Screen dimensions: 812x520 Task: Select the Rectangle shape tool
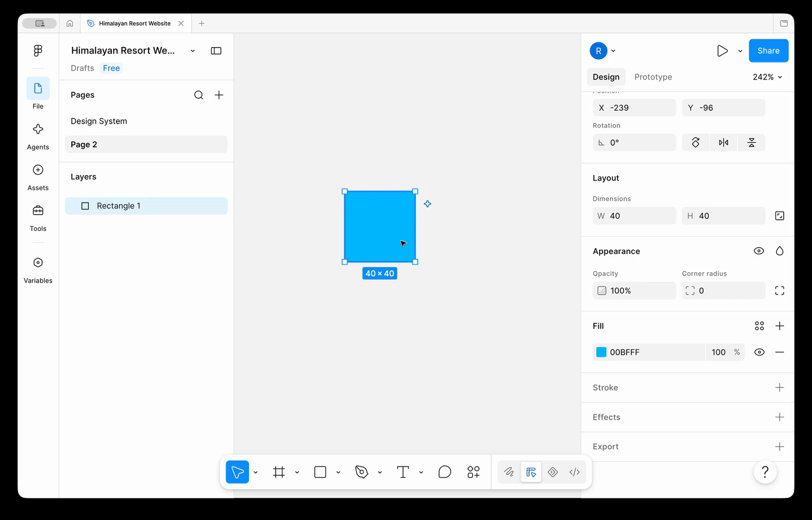click(320, 472)
